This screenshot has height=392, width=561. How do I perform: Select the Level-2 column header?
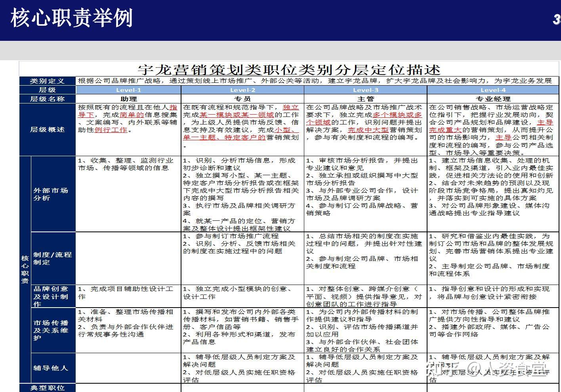click(242, 90)
